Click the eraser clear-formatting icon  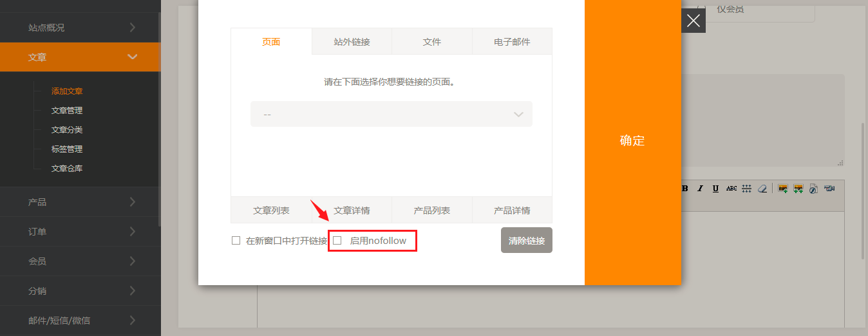[x=762, y=189]
